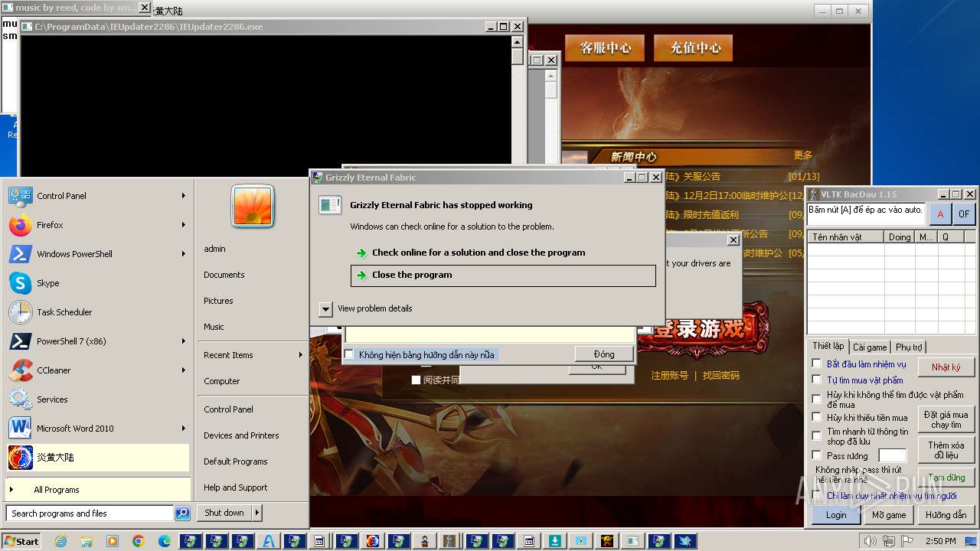This screenshot has height=551, width=980.
Task: Switch to Thiết lập tab
Action: (828, 346)
